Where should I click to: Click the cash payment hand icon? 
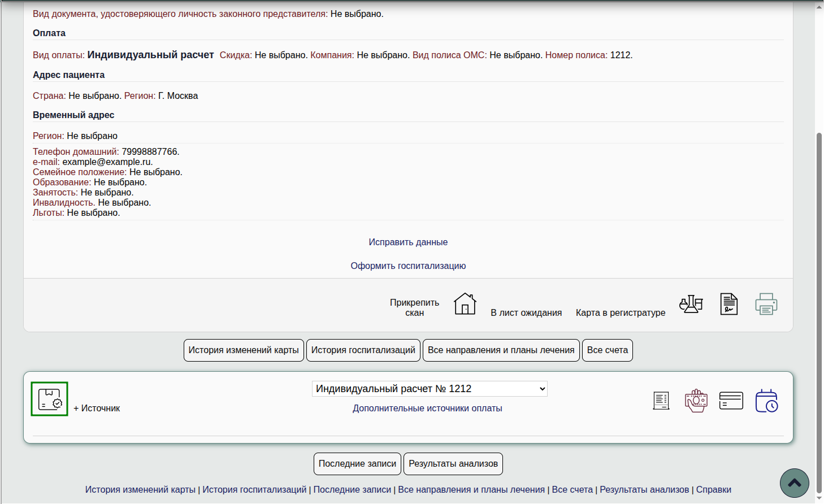(696, 401)
